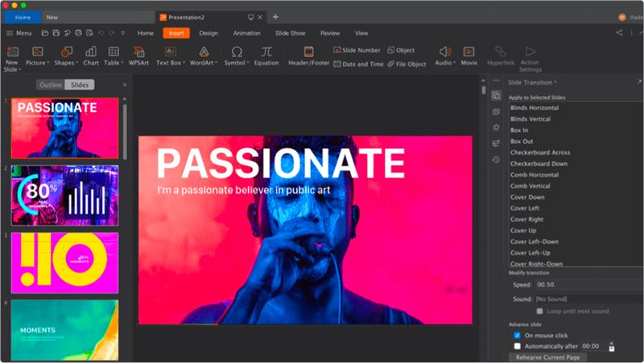Expand the Shapes dropdown
Viewport: 644px width, 363px height.
(x=64, y=55)
